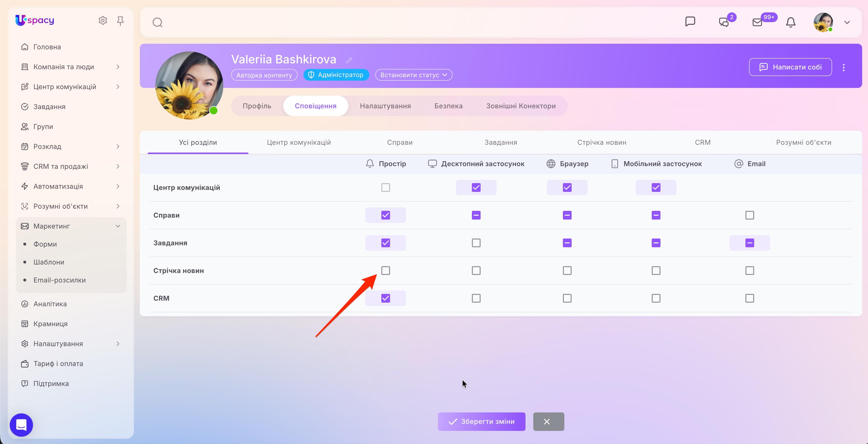Click the pin sidebar icon

click(x=120, y=21)
